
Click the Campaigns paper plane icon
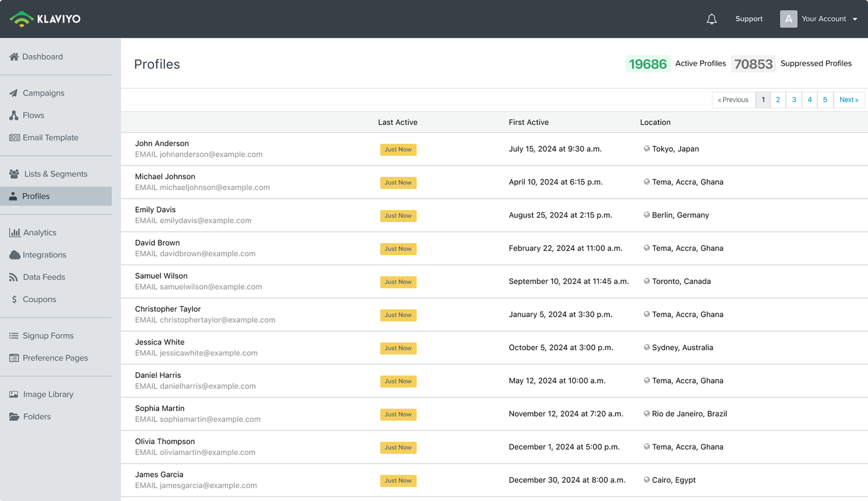click(14, 93)
